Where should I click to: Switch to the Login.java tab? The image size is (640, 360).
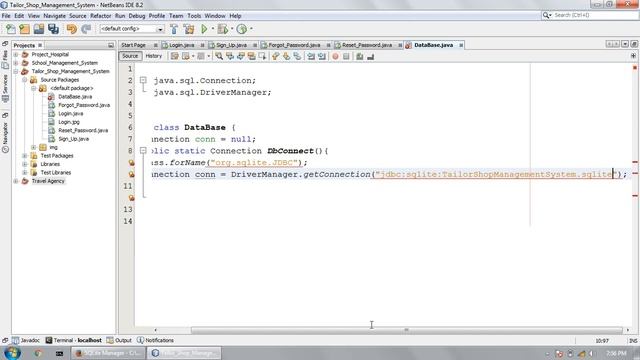pos(182,45)
